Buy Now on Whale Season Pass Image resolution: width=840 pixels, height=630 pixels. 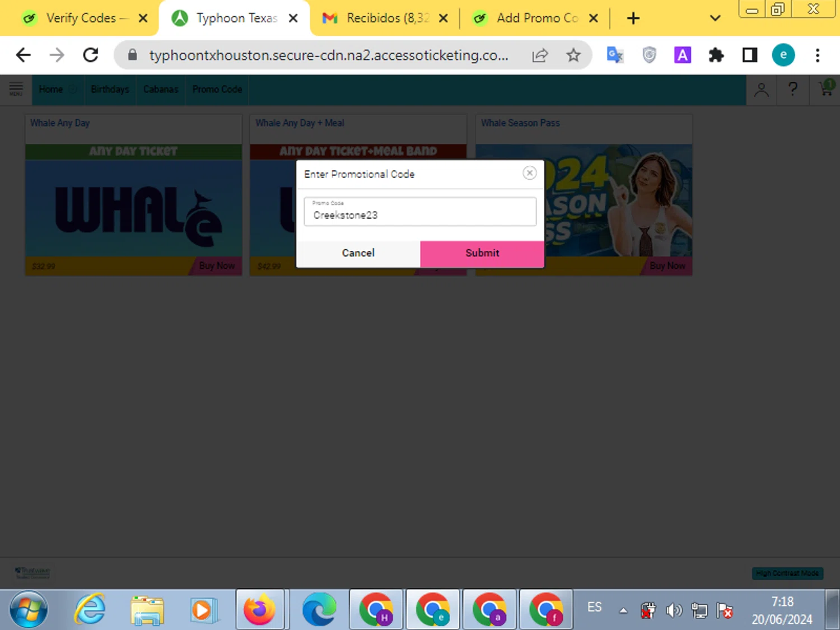pos(668,265)
